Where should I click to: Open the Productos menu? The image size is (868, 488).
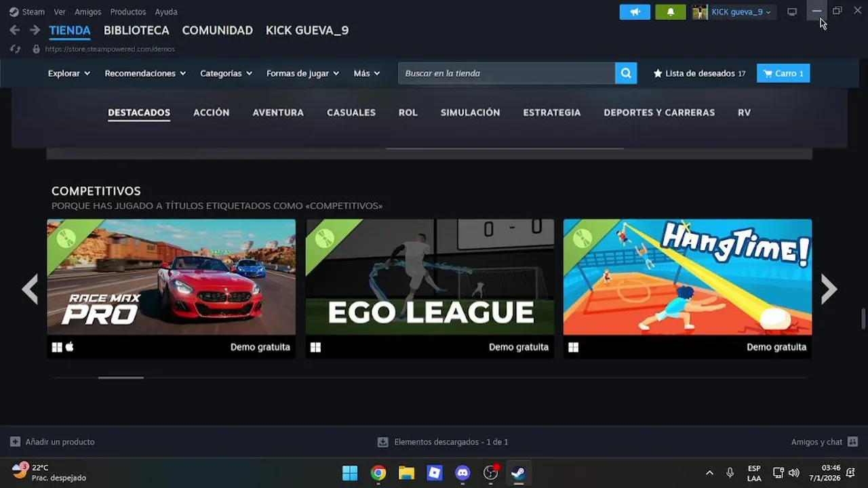(x=128, y=12)
